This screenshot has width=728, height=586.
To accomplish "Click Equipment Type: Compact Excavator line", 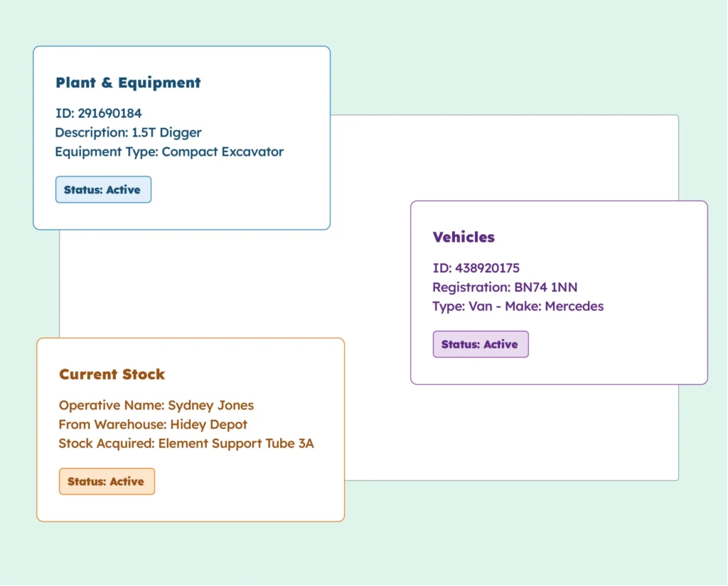I will point(169,152).
